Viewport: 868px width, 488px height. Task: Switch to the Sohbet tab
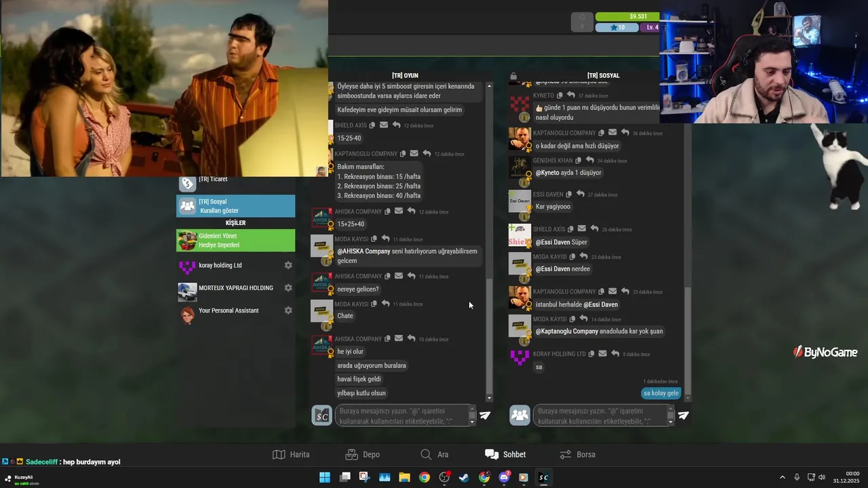[x=505, y=455]
